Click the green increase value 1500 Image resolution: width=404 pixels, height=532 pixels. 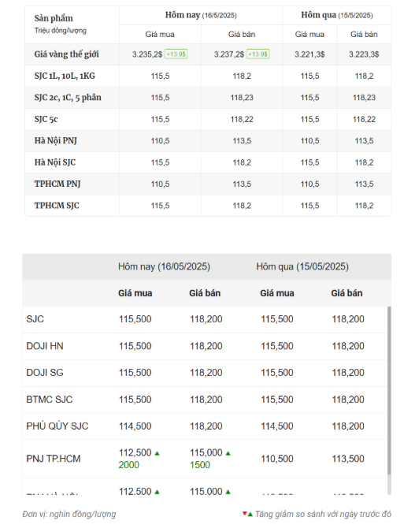[200, 465]
